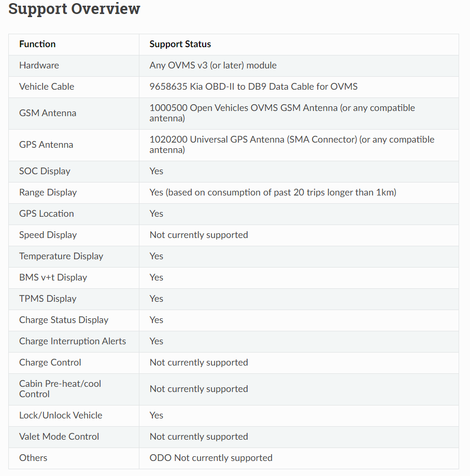This screenshot has width=470, height=476.
Task: Click the Support Overview heading
Action: coord(74,8)
